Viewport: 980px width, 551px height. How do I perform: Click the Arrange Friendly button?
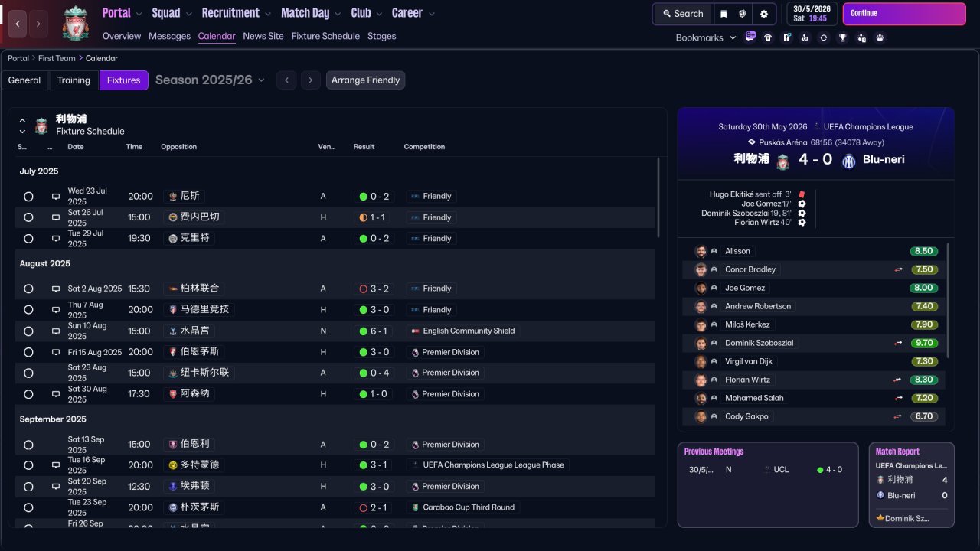[365, 80]
